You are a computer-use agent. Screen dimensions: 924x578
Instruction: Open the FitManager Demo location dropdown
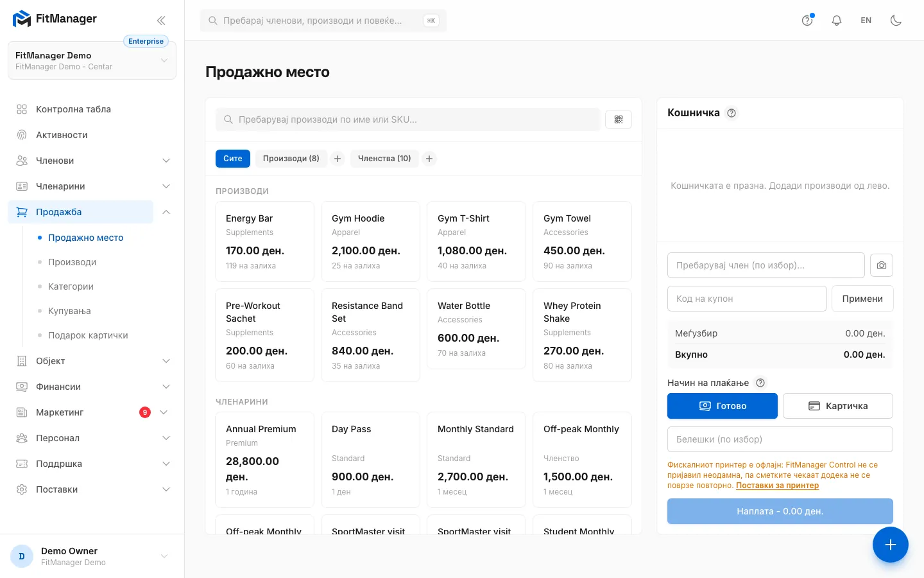(92, 60)
